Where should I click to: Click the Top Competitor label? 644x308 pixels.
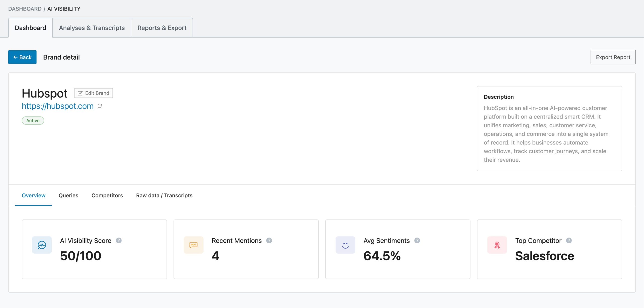[538, 241]
